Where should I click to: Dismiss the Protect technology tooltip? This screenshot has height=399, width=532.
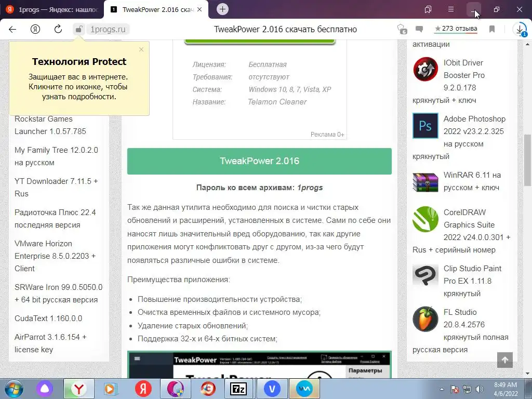click(141, 49)
